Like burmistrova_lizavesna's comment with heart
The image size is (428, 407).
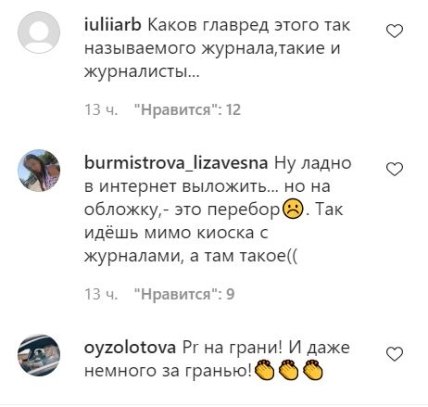(394, 169)
